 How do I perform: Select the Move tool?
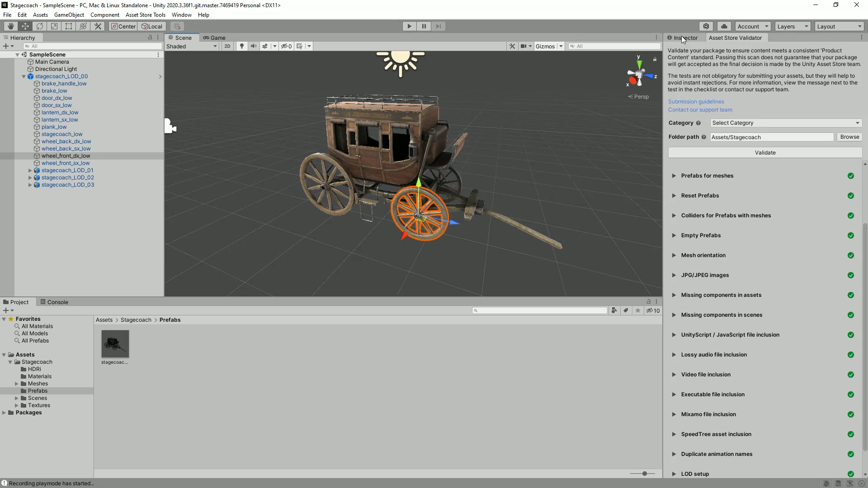25,26
